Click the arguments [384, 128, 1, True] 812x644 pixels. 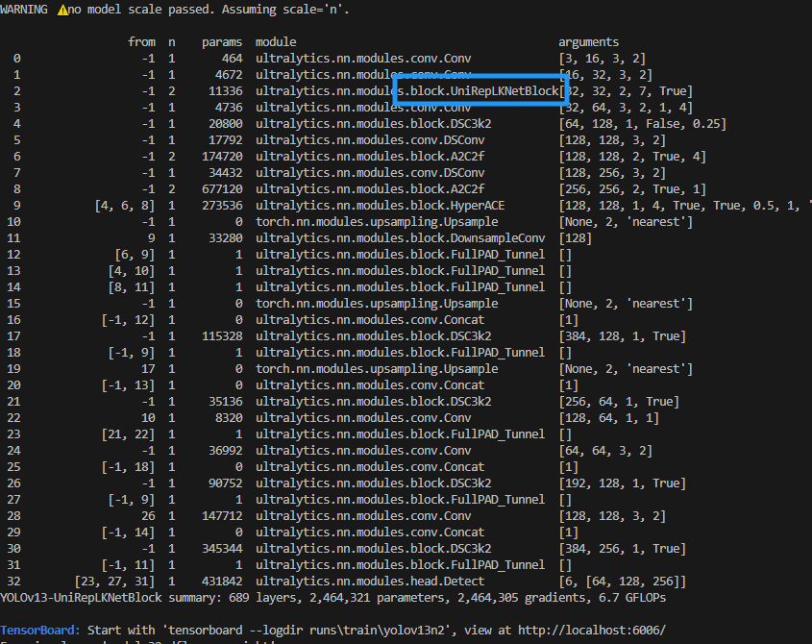623,336
